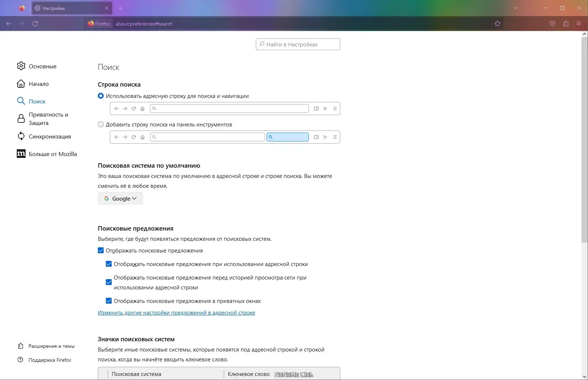Click the separate search bar layout preview
The width and height of the screenshot is (588, 380).
click(225, 137)
